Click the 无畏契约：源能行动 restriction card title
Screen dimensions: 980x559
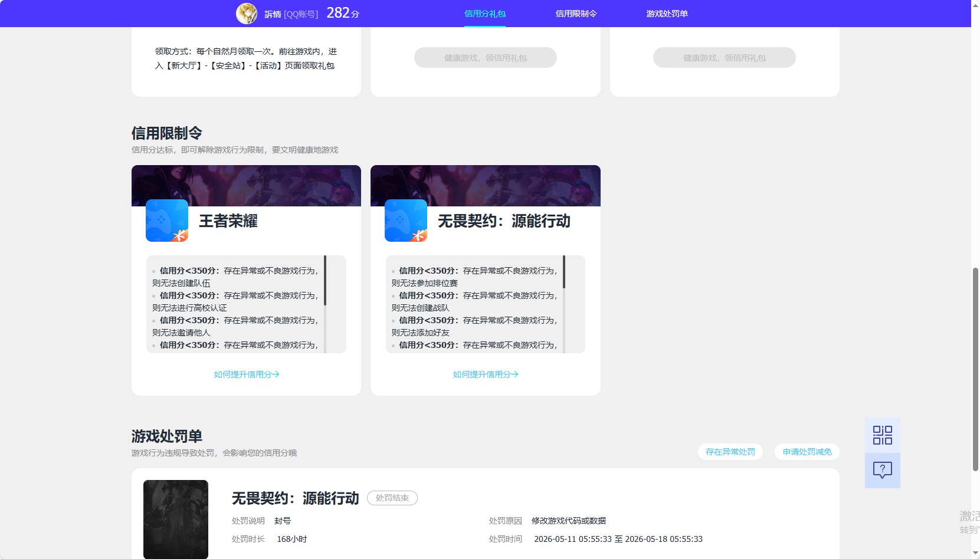[504, 221]
